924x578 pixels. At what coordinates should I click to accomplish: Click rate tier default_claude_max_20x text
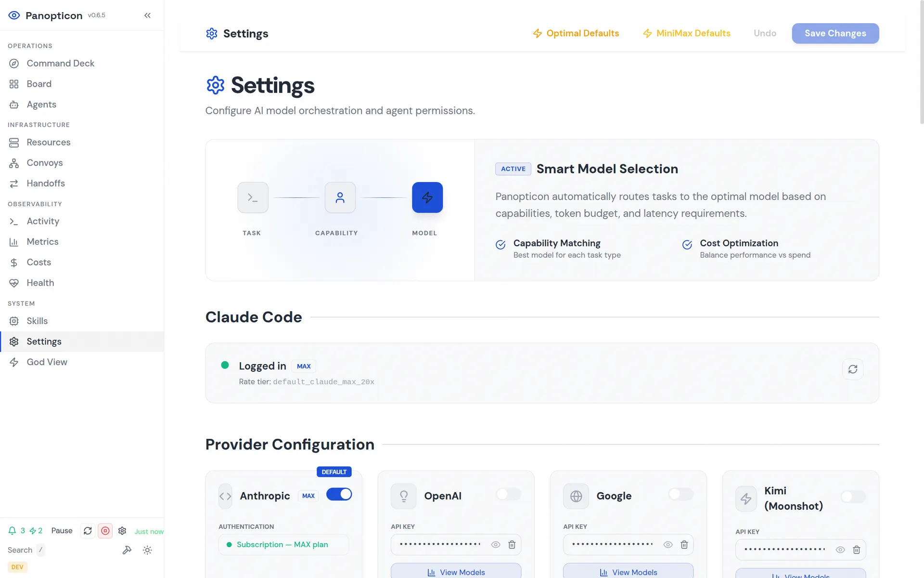click(323, 382)
